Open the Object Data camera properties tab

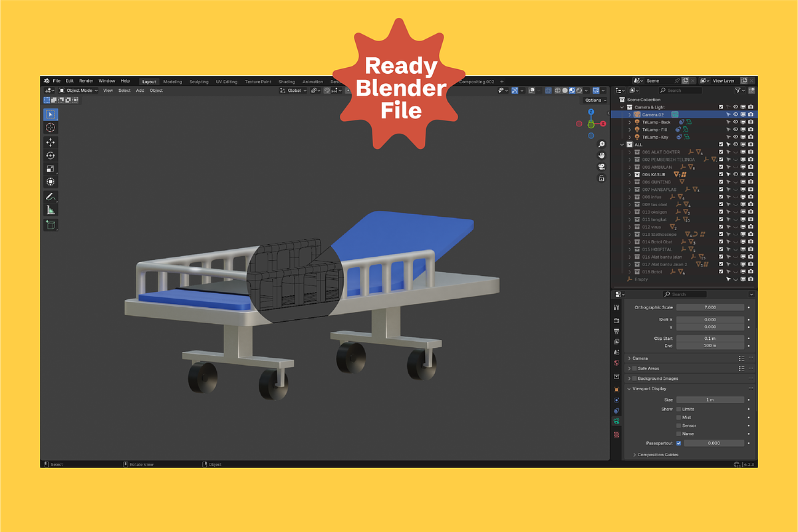point(617,421)
